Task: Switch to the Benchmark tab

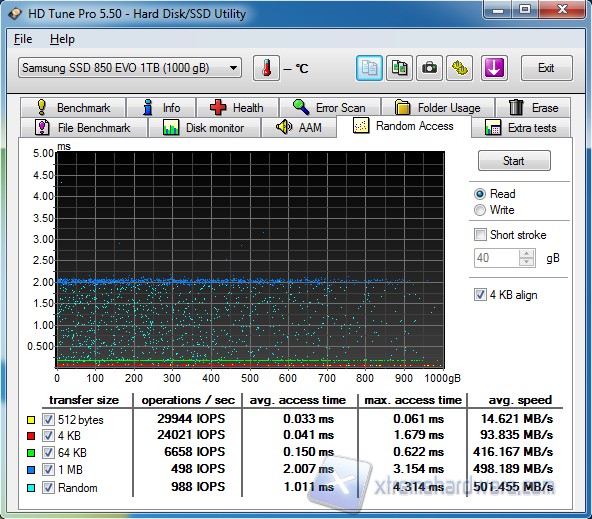Action: [73, 108]
